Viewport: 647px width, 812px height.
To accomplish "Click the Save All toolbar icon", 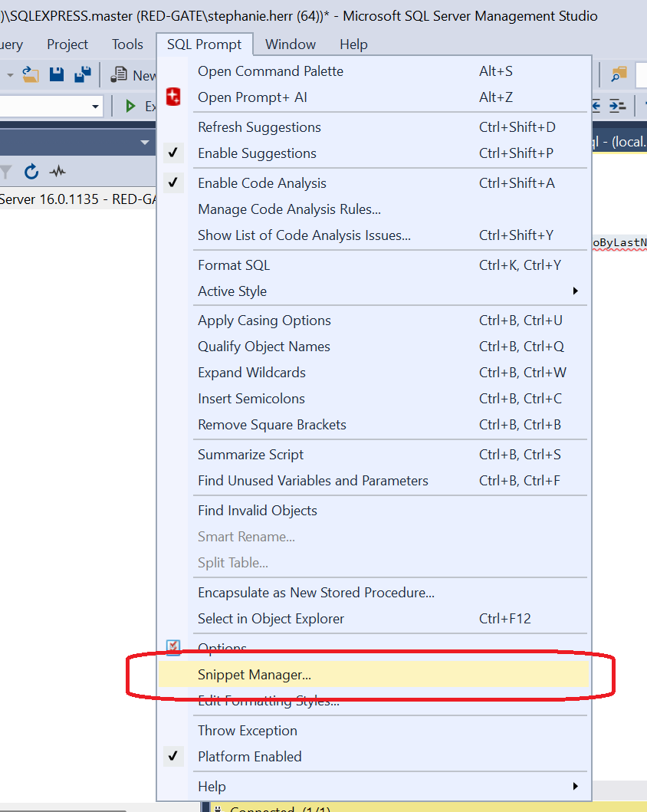I will pyautogui.click(x=82, y=74).
